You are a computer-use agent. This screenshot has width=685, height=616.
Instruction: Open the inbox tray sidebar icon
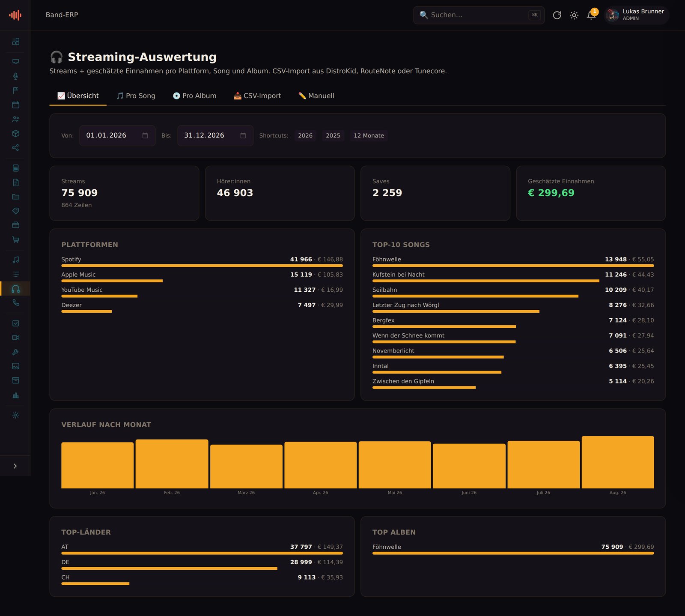click(x=15, y=61)
